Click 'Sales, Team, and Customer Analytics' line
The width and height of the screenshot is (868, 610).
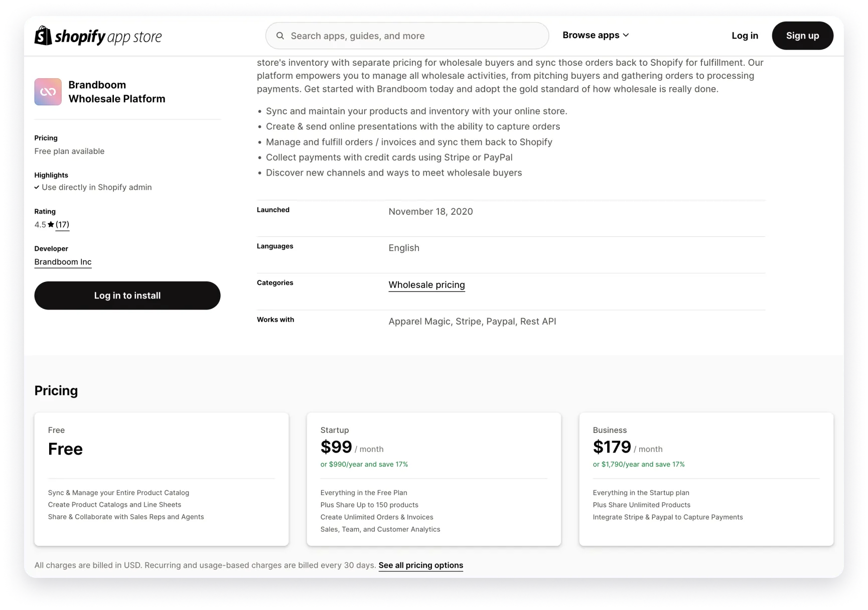[380, 529]
